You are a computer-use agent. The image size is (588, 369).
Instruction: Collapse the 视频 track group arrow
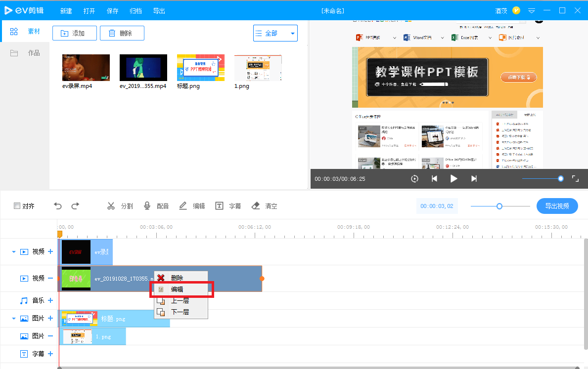13,251
